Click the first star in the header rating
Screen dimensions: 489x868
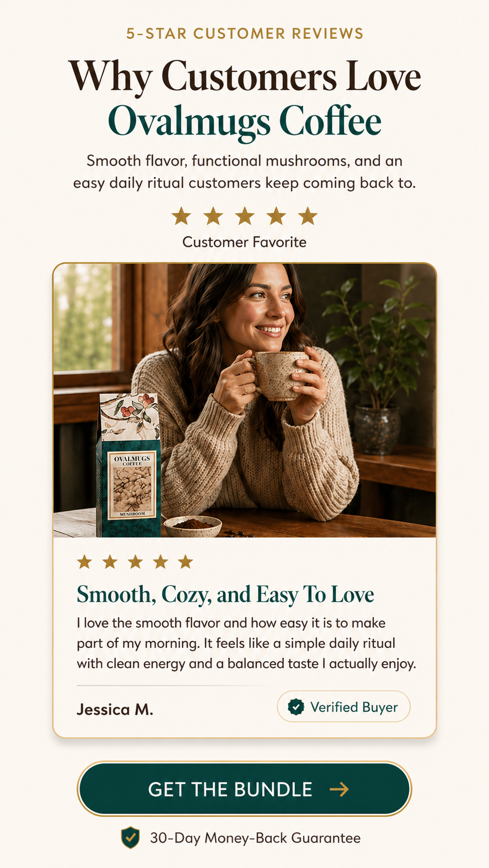[181, 216]
